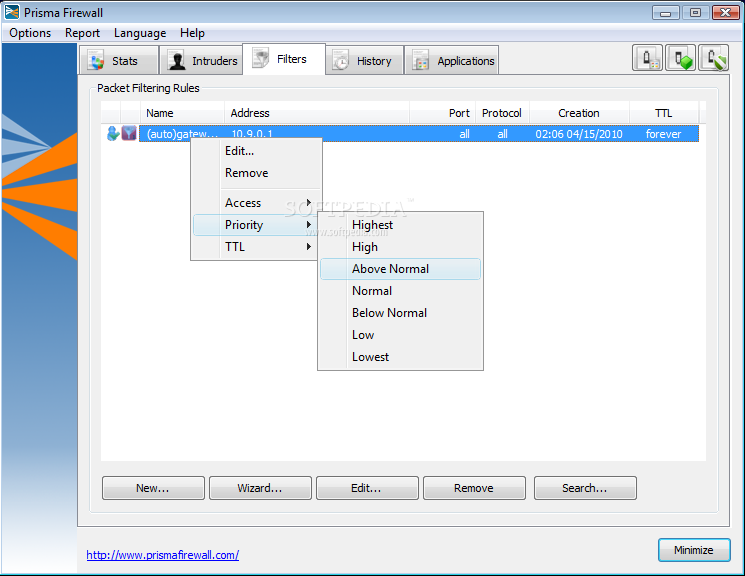Click the Edit... button below the list
Viewport: 745px width, 576px height.
click(367, 488)
